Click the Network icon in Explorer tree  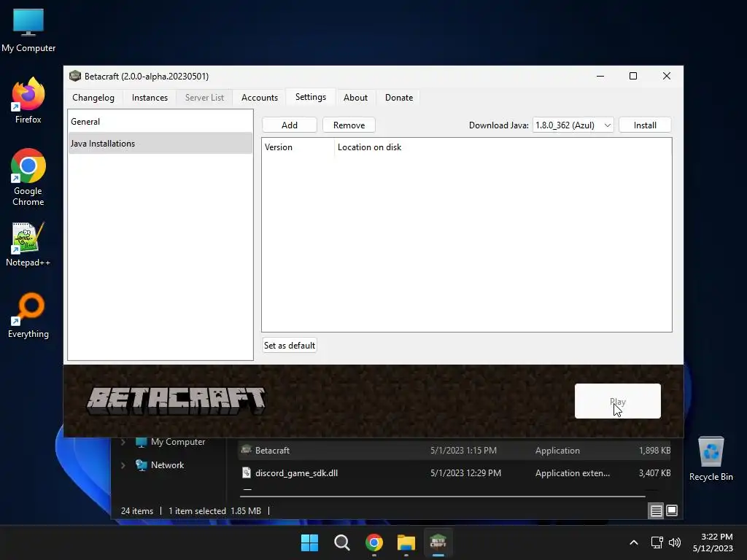[141, 465]
